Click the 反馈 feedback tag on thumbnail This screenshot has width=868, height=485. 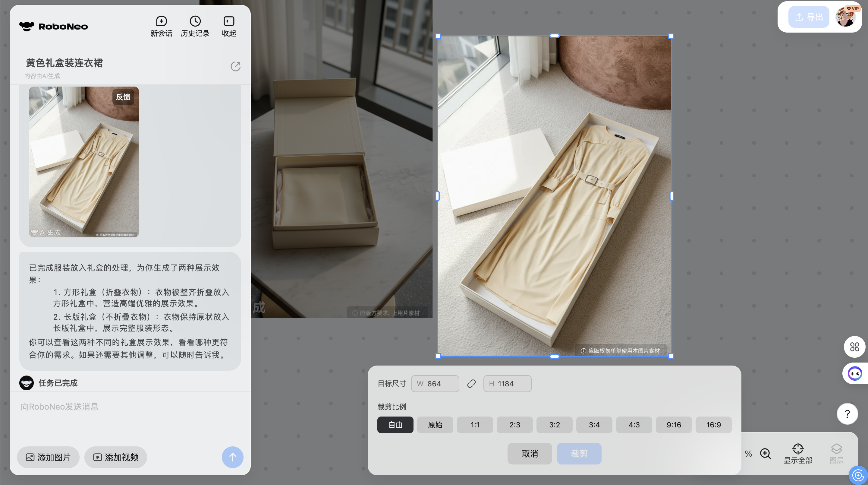pyautogui.click(x=123, y=97)
